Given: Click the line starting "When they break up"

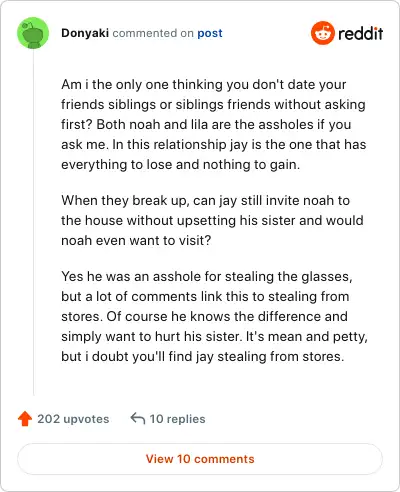Looking at the screenshot, I should tap(205, 201).
